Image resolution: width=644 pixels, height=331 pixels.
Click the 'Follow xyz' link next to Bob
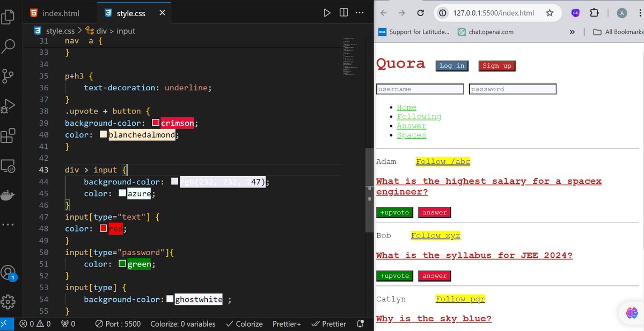coord(435,236)
